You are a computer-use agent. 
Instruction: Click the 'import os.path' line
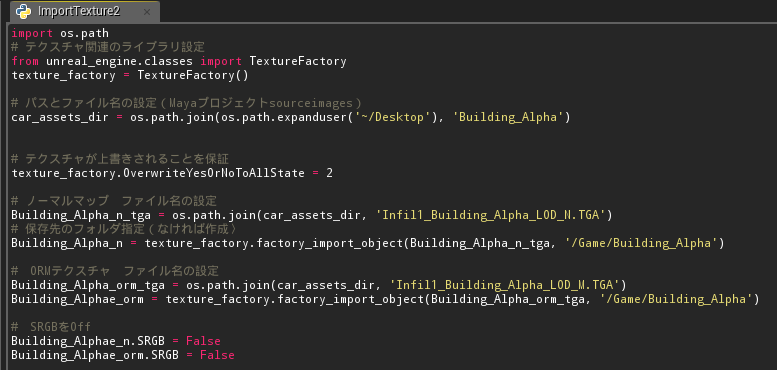(x=60, y=34)
